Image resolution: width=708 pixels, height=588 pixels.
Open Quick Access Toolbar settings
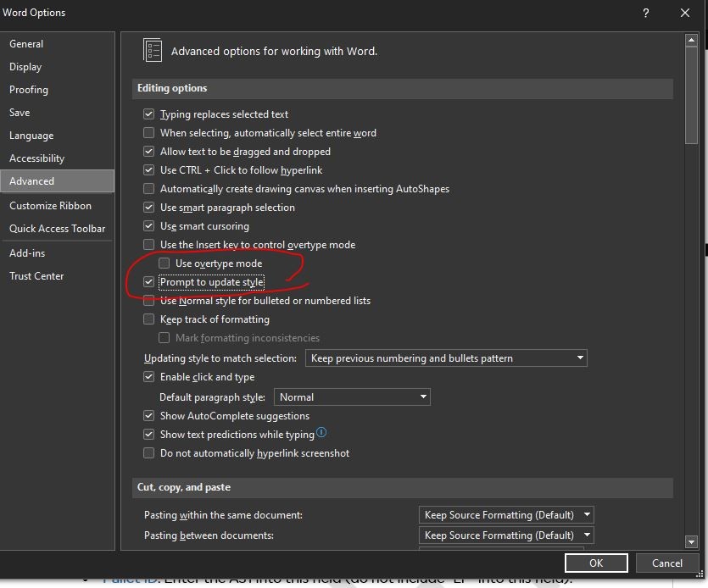(x=58, y=229)
